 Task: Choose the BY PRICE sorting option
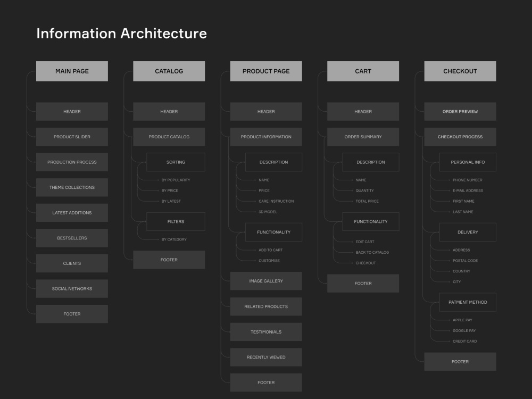tap(170, 190)
